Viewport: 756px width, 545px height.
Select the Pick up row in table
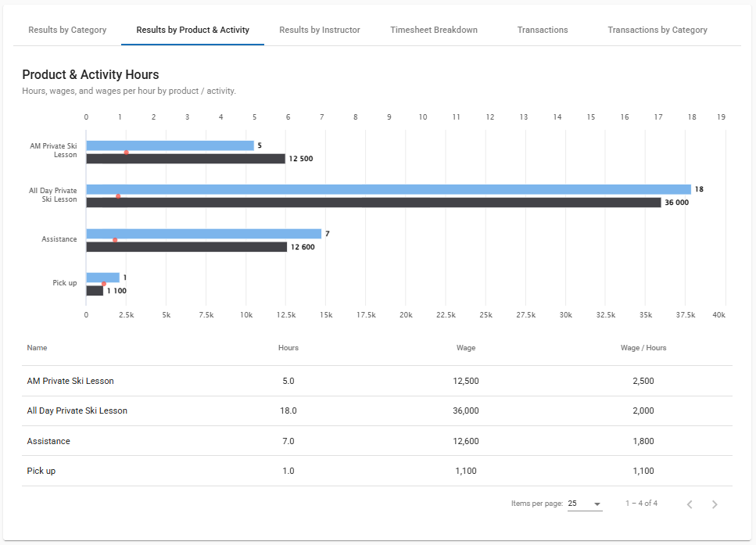tap(377, 471)
